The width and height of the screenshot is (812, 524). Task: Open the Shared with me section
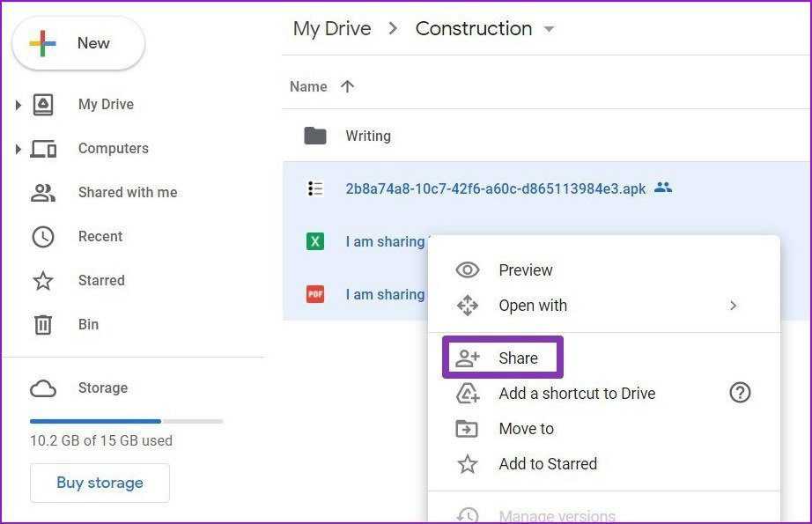[x=127, y=192]
